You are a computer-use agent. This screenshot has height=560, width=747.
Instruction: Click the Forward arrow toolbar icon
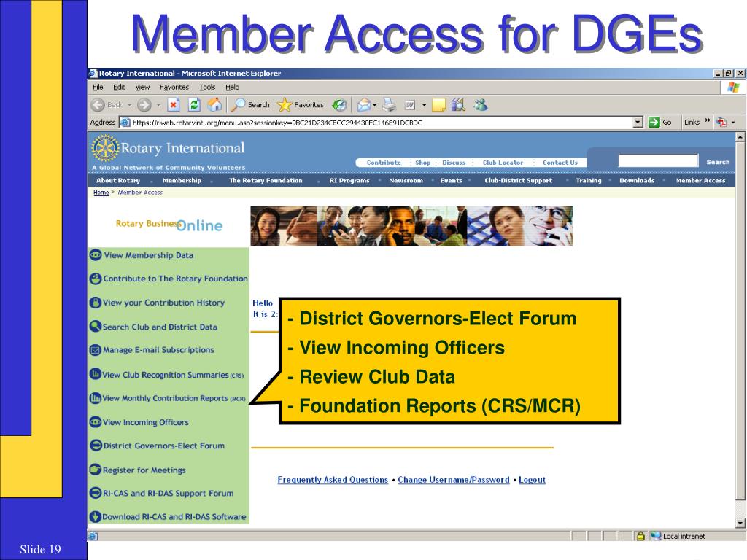coord(144,105)
